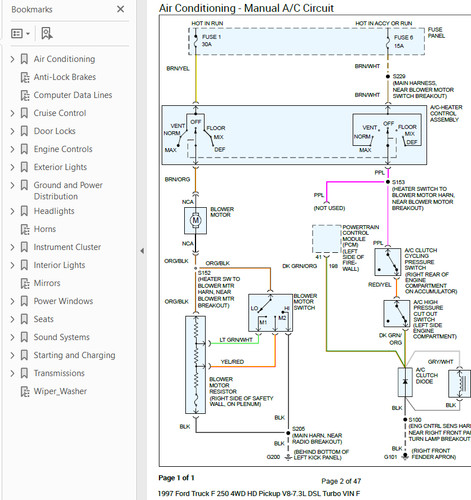Click the Horns bookmark icon
Image resolution: width=471 pixels, height=500 pixels.
[x=25, y=229]
